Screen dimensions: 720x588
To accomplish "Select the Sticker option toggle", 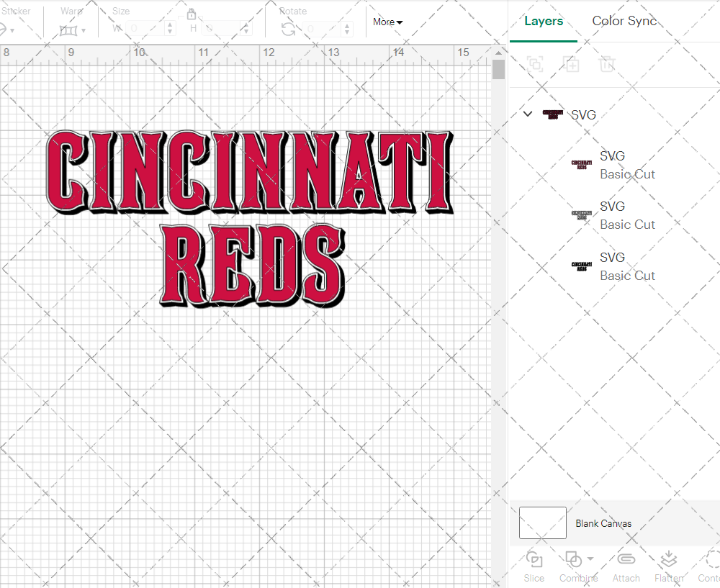I will point(6,29).
